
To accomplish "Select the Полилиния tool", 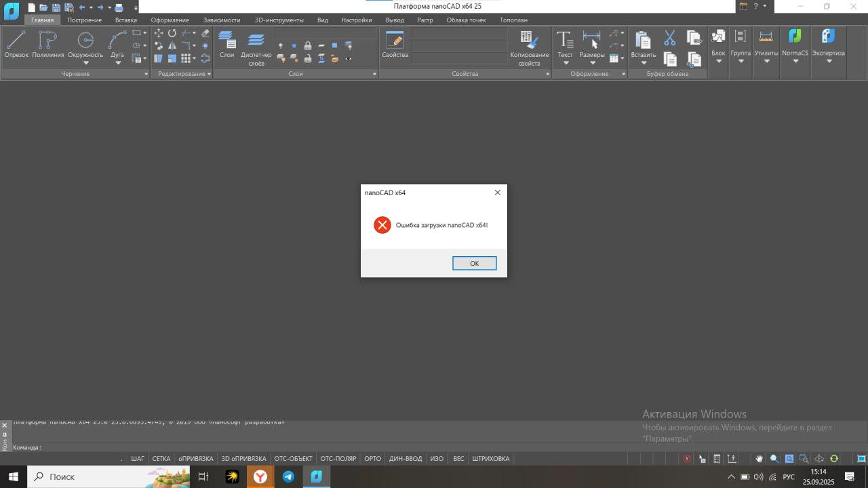I will (47, 44).
